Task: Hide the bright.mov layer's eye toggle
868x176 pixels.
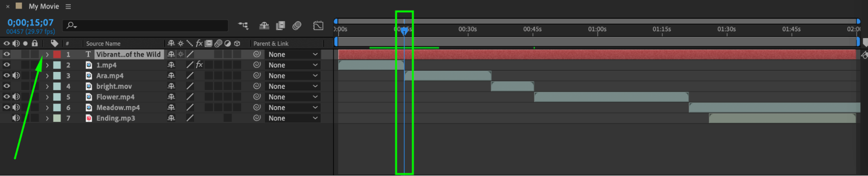Action: (7, 86)
